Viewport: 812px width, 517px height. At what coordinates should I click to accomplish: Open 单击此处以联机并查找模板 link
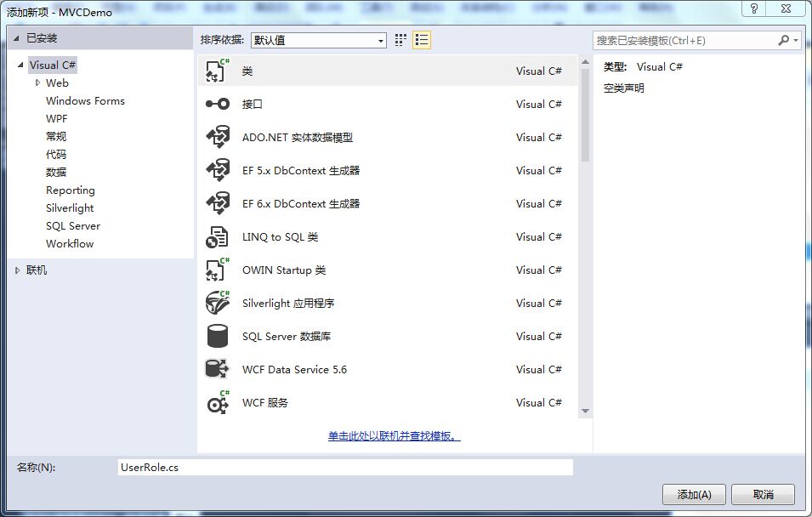pos(394,436)
